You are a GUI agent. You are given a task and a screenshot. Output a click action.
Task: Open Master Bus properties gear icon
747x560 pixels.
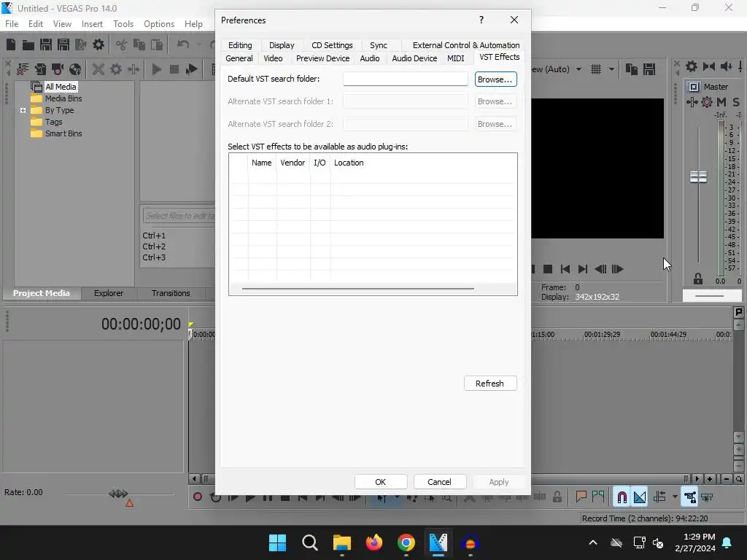692,66
